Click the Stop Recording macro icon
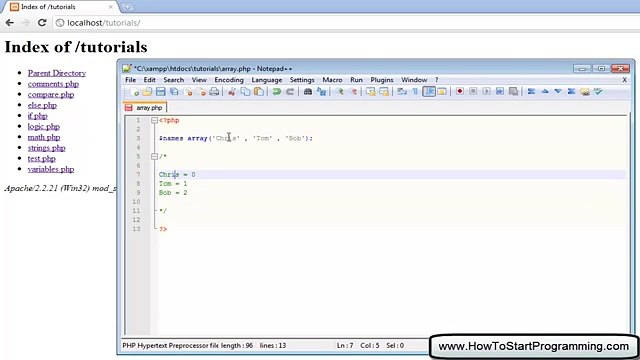Viewport: 640px width, 360px height. coord(473,91)
